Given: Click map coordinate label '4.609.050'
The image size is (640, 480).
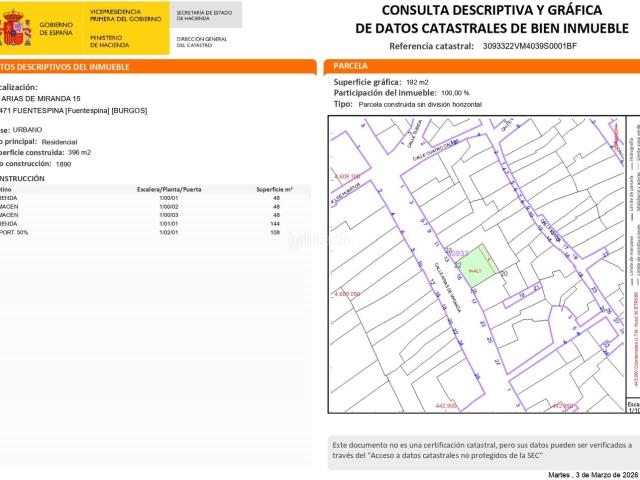Looking at the screenshot, I should pyautogui.click(x=347, y=294).
